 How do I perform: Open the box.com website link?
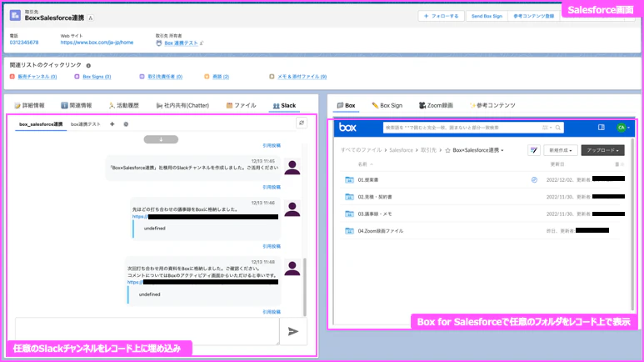coord(97,43)
